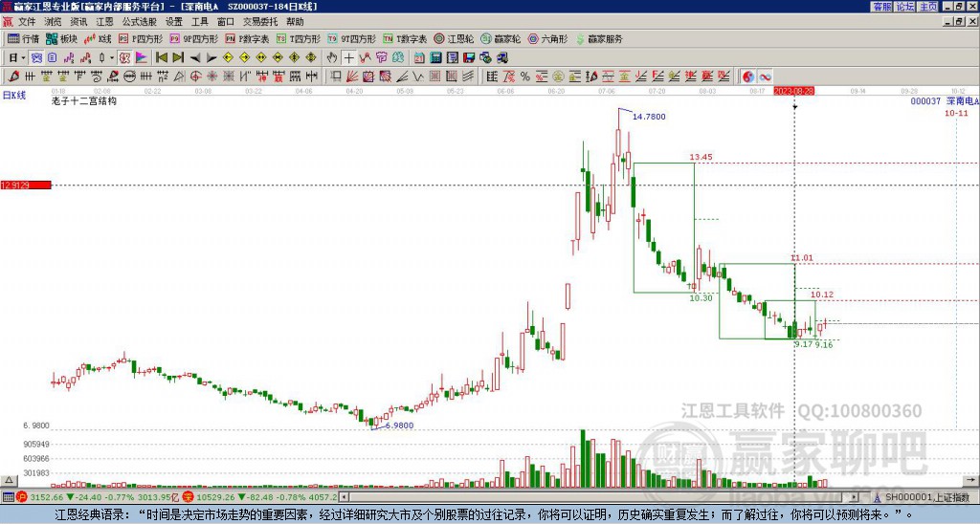
Task: Open the 公式选股 menu
Action: tap(140, 22)
